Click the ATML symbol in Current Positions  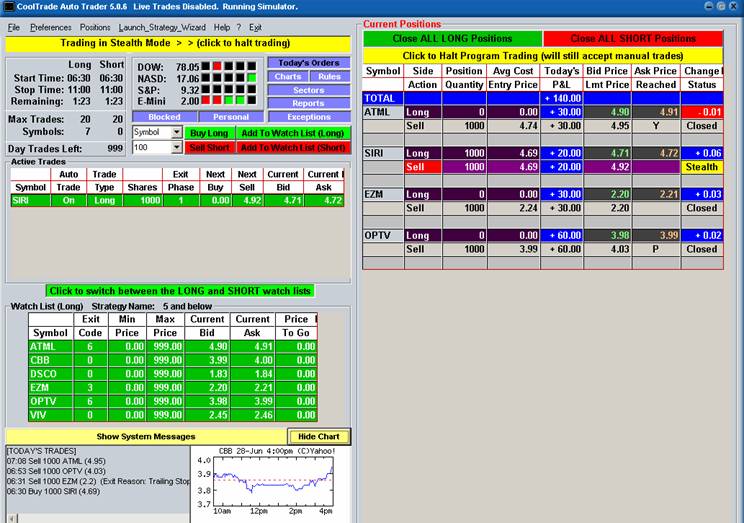(383, 112)
